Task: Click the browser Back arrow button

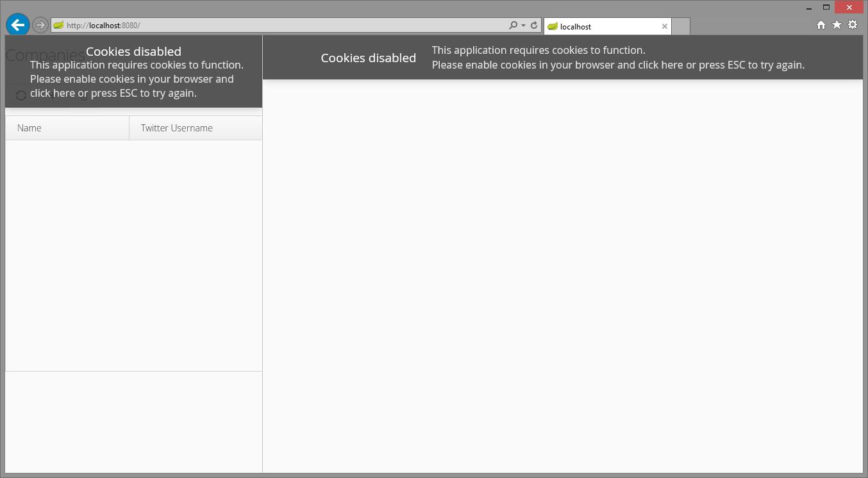Action: point(18,25)
